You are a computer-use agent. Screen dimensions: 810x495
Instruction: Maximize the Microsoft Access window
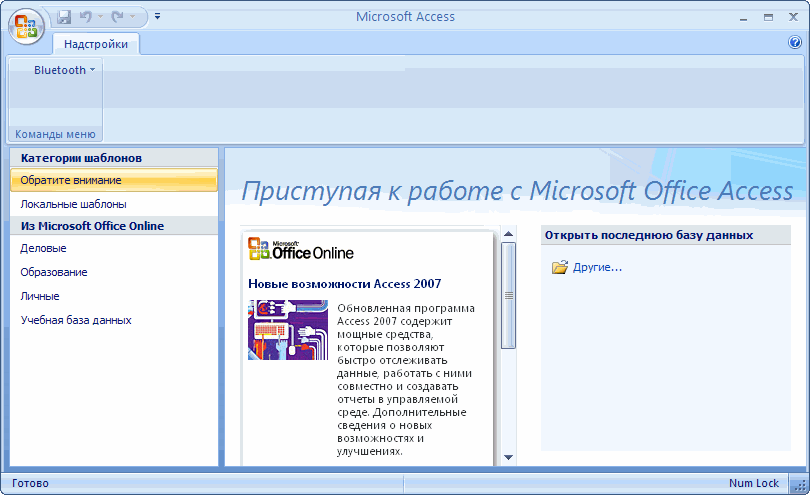tap(769, 18)
